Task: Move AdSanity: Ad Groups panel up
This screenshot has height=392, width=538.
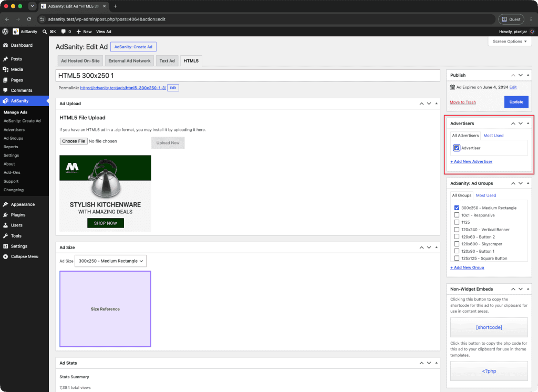Action: (513, 183)
